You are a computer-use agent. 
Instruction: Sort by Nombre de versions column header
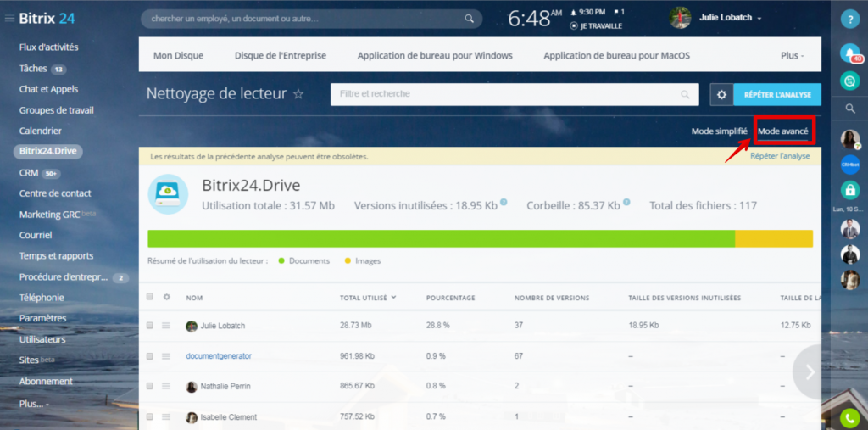tap(551, 298)
